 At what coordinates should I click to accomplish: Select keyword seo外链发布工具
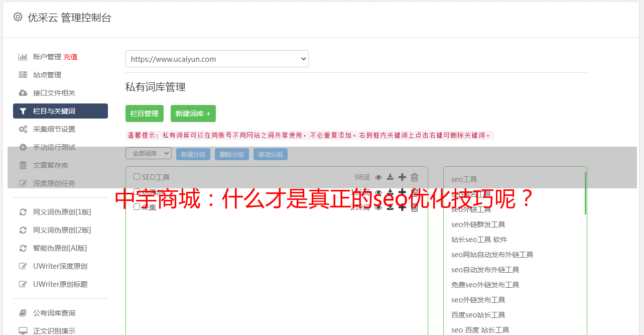pyautogui.click(x=478, y=300)
